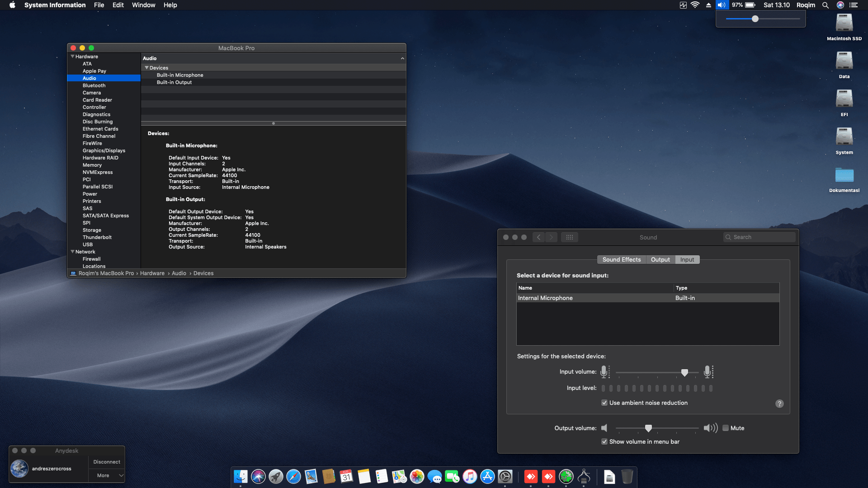The width and height of the screenshot is (868, 488).
Task: Open the Window menu
Action: (143, 5)
